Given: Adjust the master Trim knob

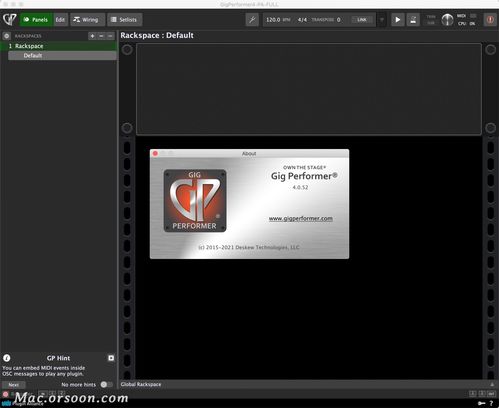Looking at the screenshot, I should click(447, 20).
